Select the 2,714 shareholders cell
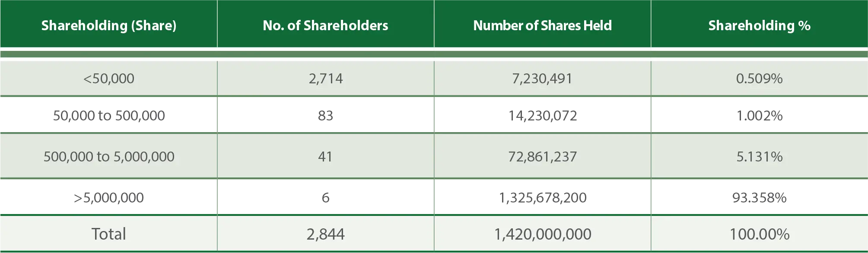This screenshot has height=253, width=868. pos(325,79)
